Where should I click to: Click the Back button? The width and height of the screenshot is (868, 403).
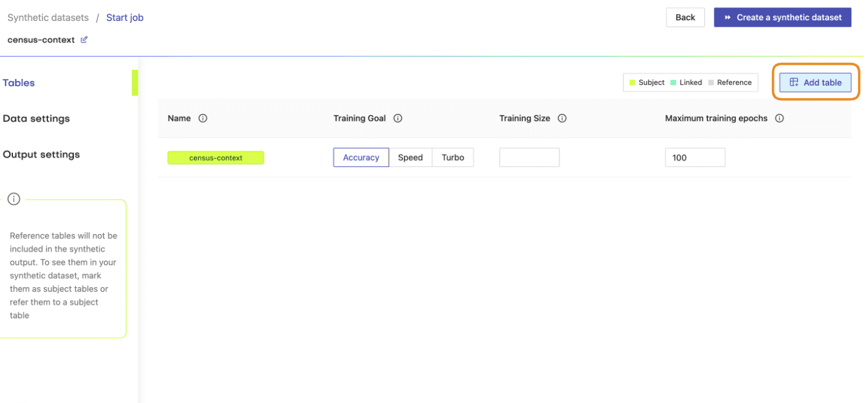pos(685,17)
